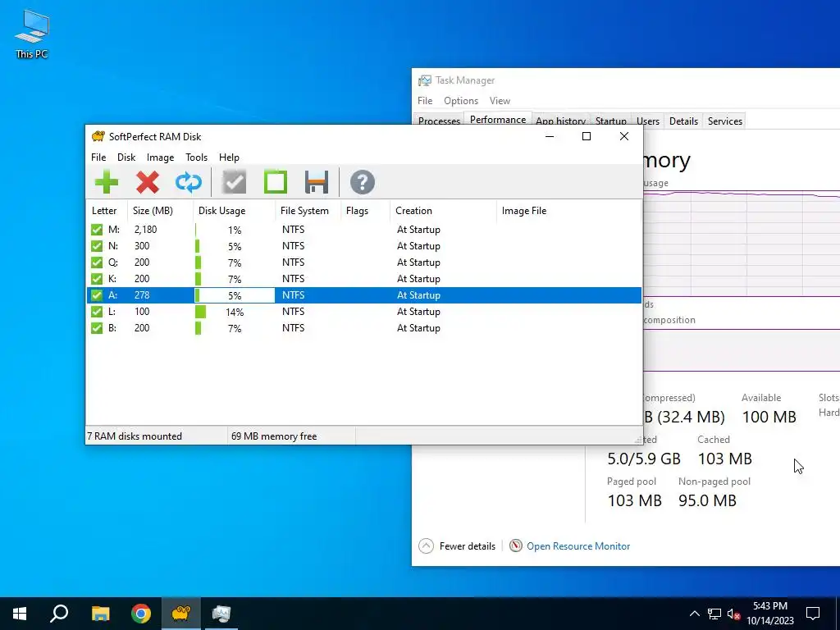The image size is (840, 630).
Task: Uncheck the N: disk checkbox
Action: [97, 246]
